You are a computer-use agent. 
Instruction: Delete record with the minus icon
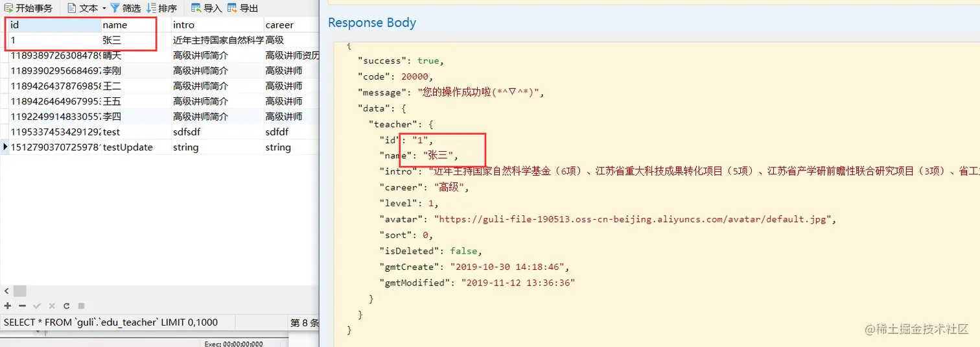click(22, 305)
